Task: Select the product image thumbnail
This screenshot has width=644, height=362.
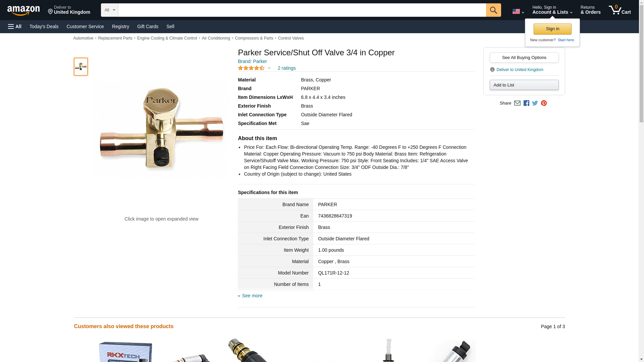Action: [81, 66]
